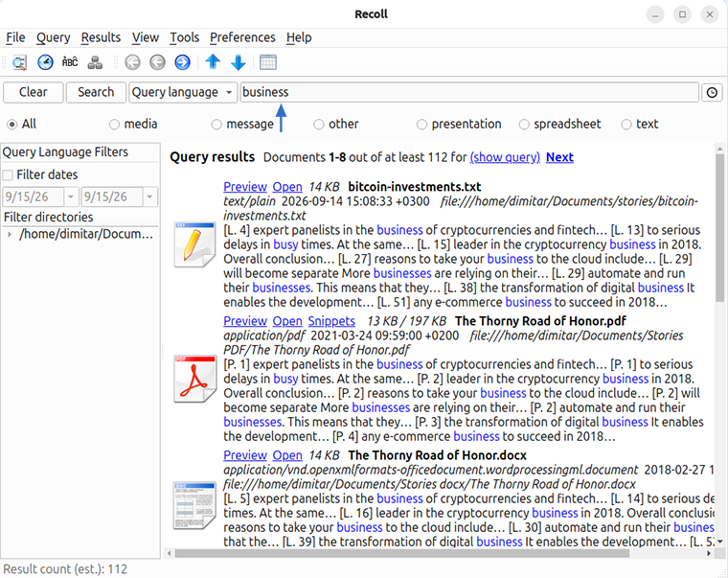Click the (show query) link
Viewport: 728px width, 578px height.
pos(505,157)
